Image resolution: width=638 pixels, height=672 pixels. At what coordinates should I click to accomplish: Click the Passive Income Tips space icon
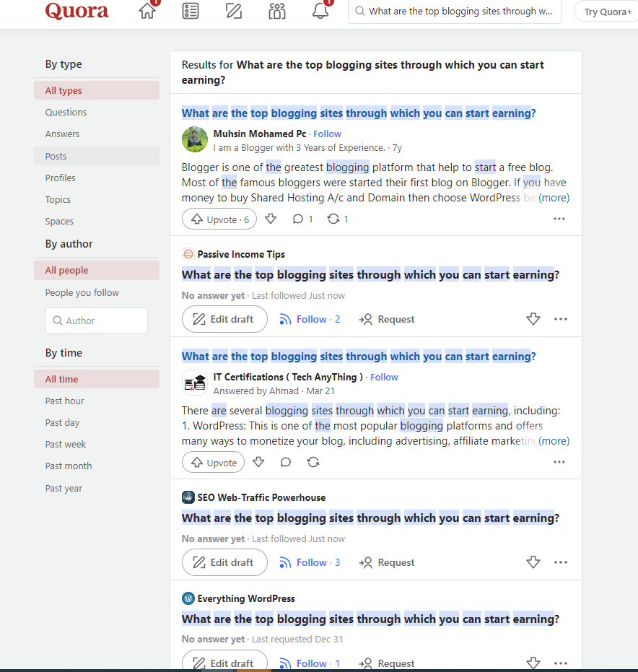pyautogui.click(x=188, y=254)
